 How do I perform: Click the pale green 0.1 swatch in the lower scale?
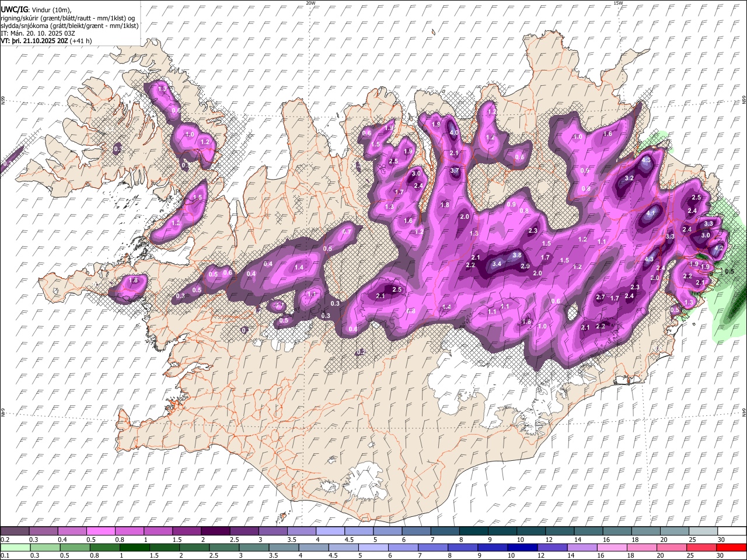15,547
